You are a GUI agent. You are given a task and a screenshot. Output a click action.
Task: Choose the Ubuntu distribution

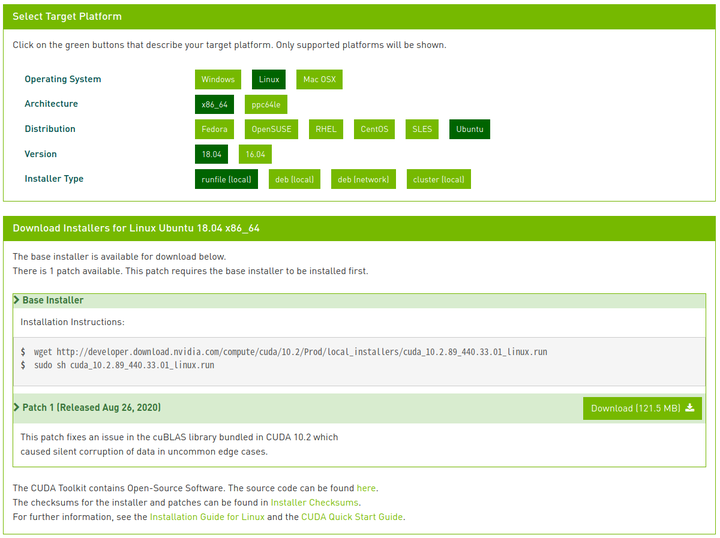470,129
